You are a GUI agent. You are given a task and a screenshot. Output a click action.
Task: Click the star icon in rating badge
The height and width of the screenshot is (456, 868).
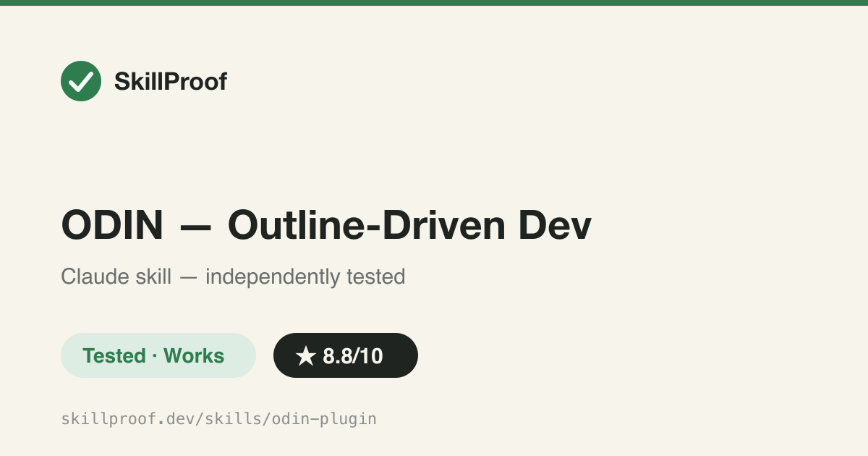(306, 355)
